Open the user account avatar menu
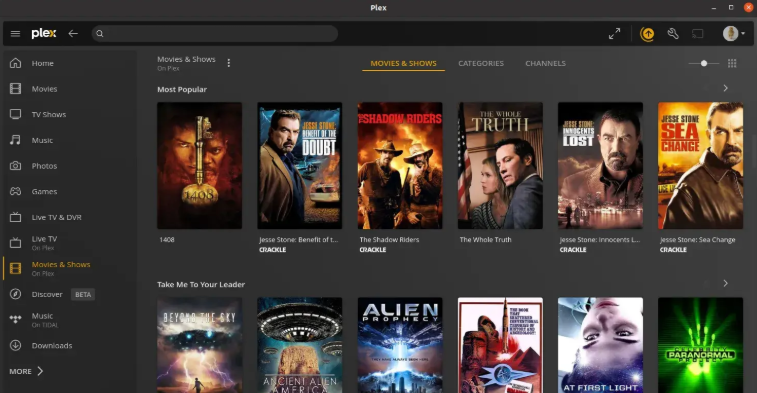The image size is (757, 393). point(733,33)
